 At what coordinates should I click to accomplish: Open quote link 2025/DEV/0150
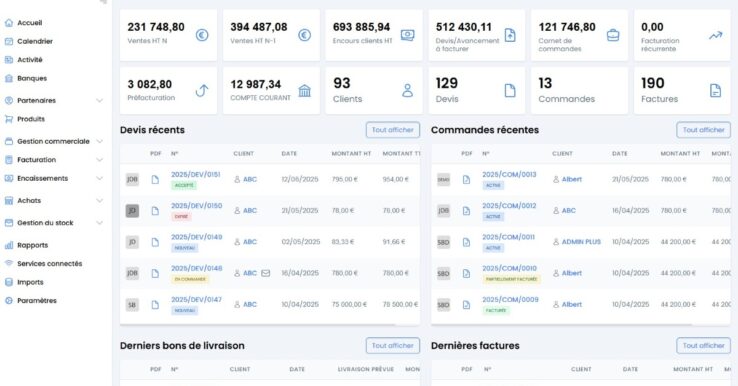[x=197, y=206]
